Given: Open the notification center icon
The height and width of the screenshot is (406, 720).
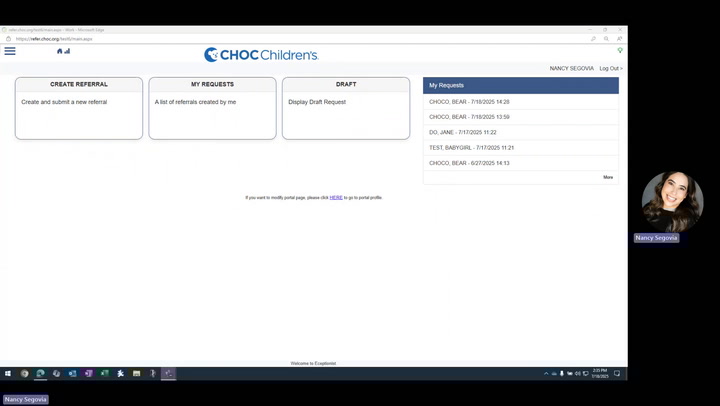Looking at the screenshot, I should 617,373.
